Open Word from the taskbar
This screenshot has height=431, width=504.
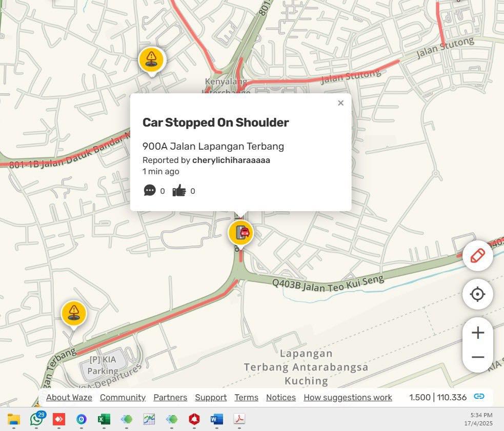217,419
